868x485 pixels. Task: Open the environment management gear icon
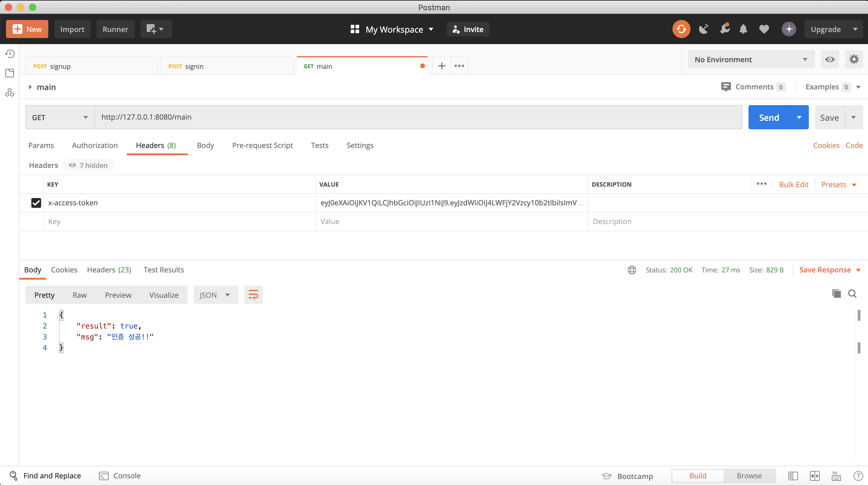854,59
